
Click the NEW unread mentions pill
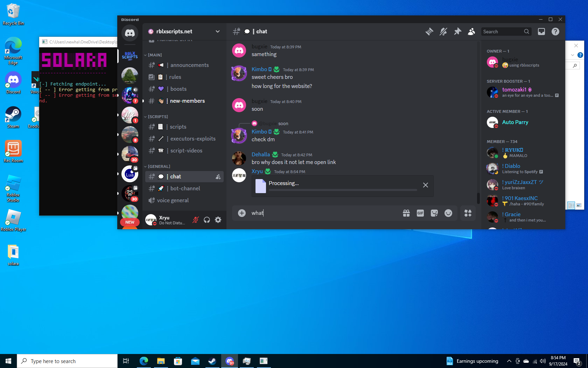[x=130, y=222]
